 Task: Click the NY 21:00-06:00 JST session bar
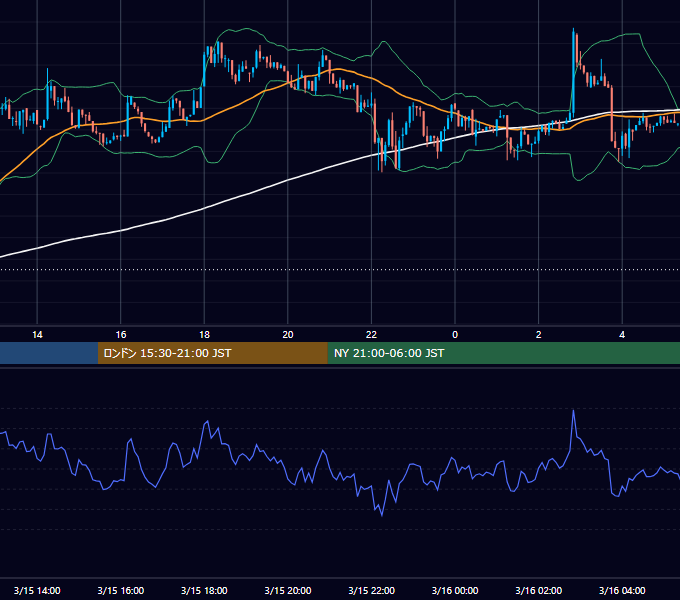[x=503, y=353]
